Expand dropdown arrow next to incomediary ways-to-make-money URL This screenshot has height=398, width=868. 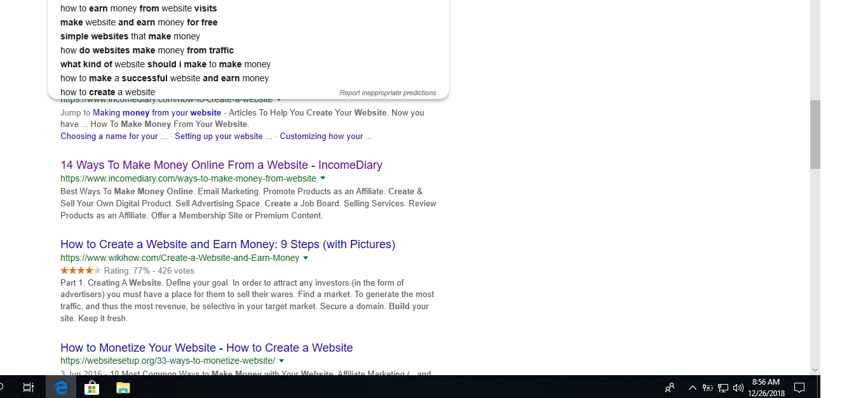click(323, 178)
